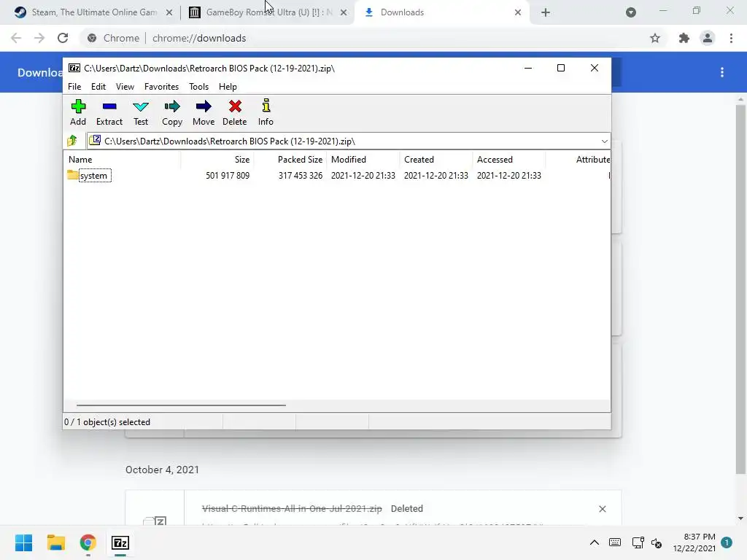Open the View menu
This screenshot has width=747, height=560.
click(125, 87)
